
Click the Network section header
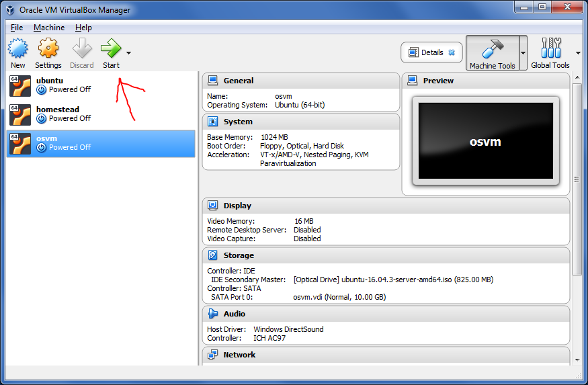pyautogui.click(x=386, y=355)
